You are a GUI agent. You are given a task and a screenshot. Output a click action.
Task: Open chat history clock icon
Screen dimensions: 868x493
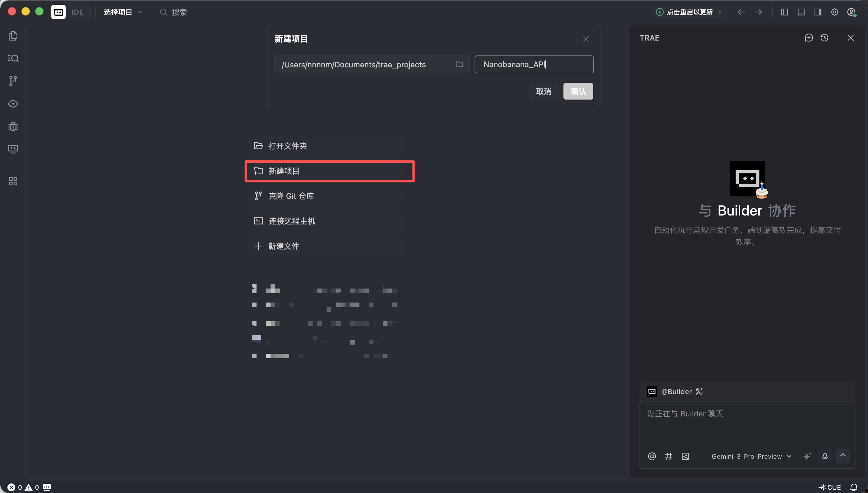824,38
